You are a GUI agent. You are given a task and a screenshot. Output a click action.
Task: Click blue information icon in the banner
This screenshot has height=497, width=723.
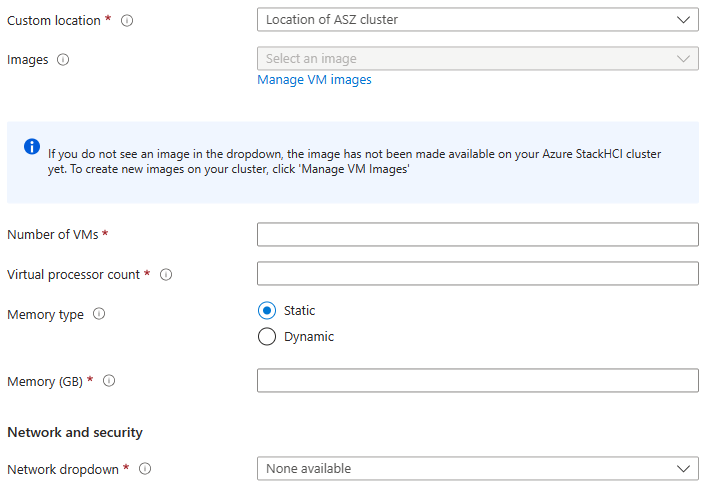32,147
